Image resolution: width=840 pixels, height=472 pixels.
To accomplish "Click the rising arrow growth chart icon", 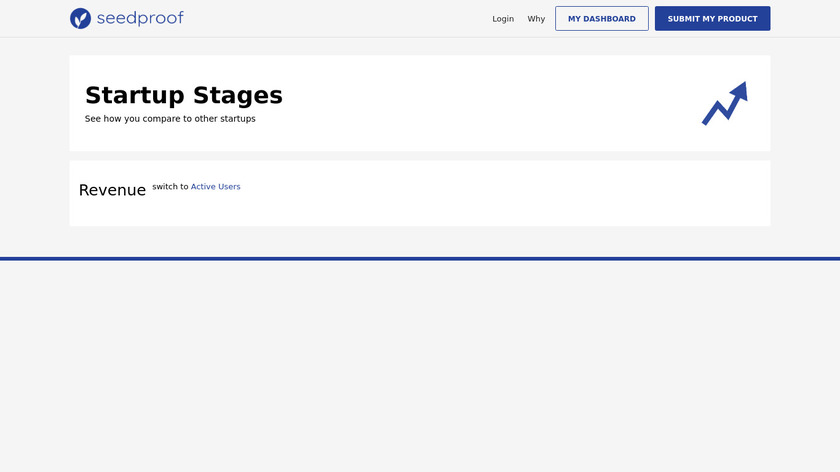I will point(724,103).
